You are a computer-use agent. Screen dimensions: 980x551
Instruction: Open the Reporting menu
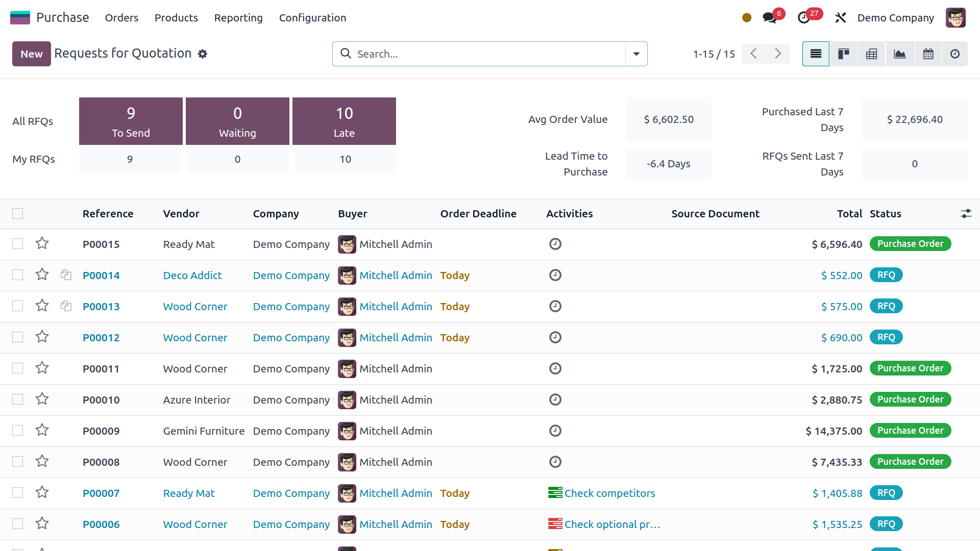click(x=238, y=17)
